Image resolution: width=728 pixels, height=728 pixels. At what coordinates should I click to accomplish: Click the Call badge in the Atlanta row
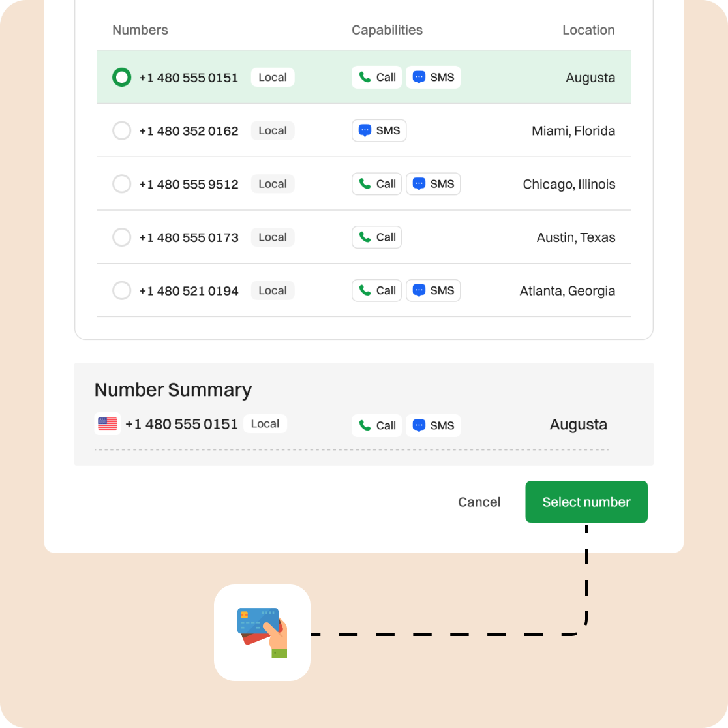tap(377, 290)
